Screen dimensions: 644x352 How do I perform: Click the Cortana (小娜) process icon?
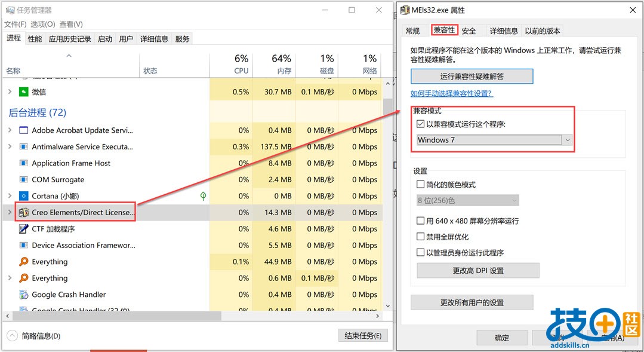point(23,196)
